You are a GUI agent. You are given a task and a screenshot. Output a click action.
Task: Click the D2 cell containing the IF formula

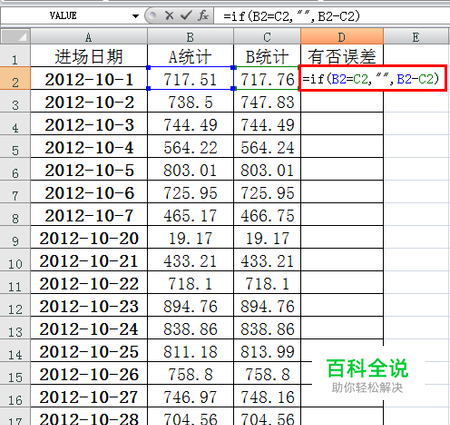(373, 79)
